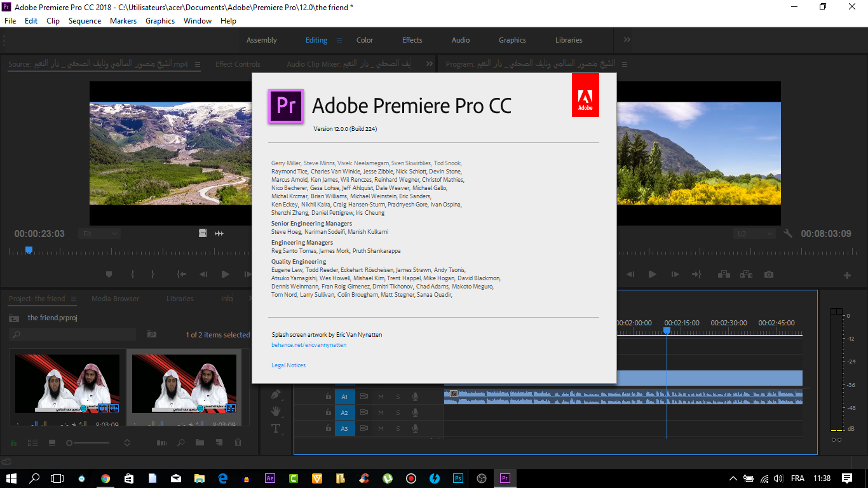Open the Project panel menu
Image resolution: width=868 pixels, height=488 pixels.
(x=73, y=299)
